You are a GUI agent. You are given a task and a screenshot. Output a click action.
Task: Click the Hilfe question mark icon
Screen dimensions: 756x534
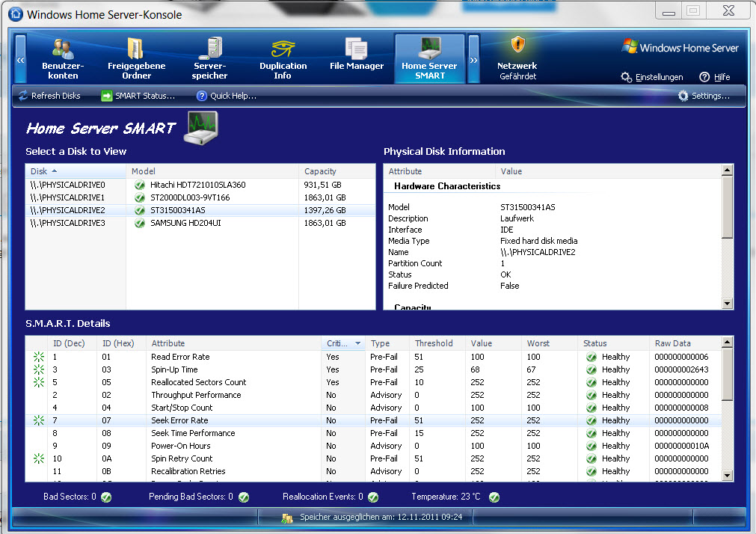[704, 77]
